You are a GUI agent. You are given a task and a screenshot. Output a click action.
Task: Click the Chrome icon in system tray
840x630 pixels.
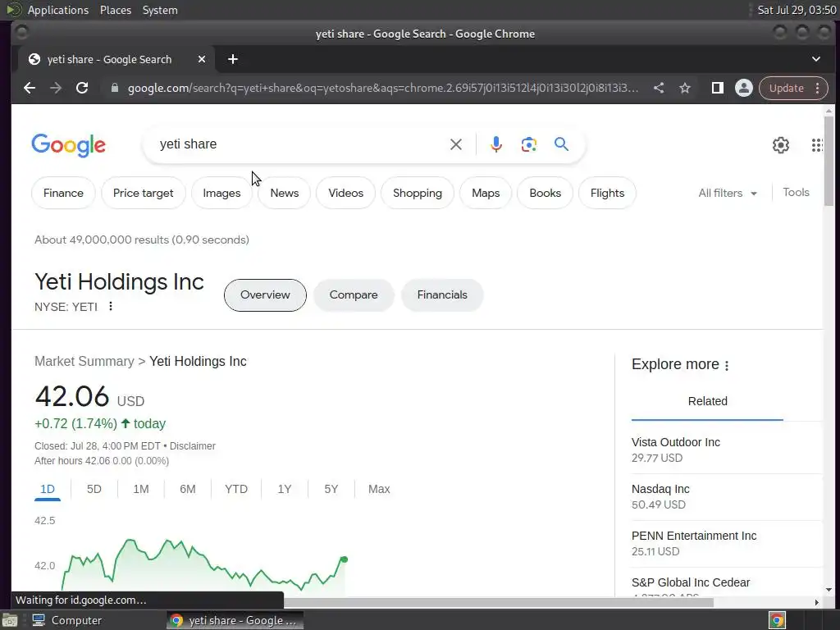[x=777, y=620]
